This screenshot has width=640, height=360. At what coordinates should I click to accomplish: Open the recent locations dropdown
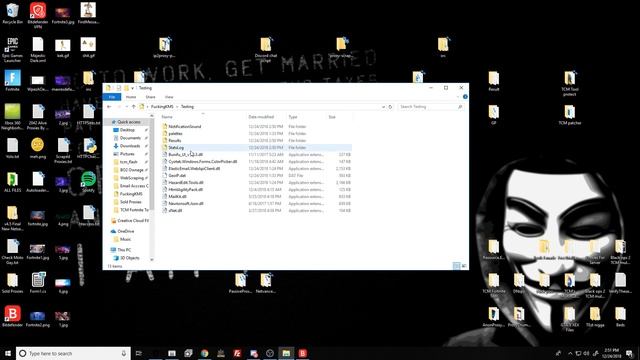[x=126, y=107]
